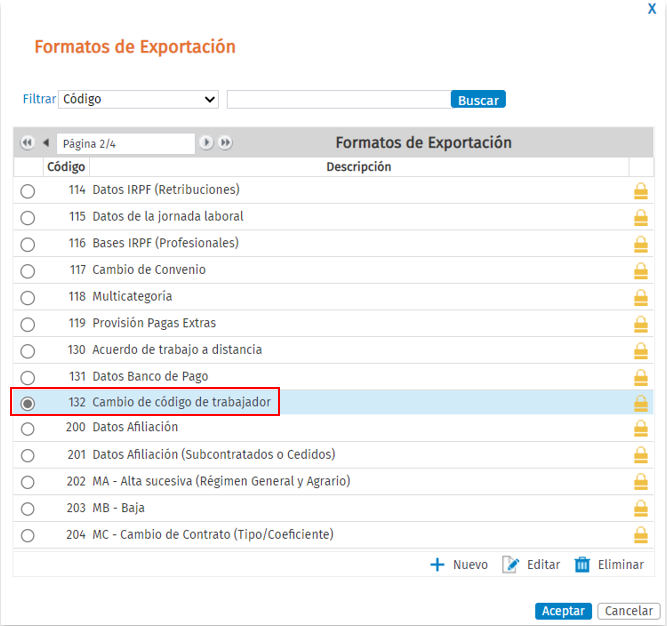The width and height of the screenshot is (667, 626).
Task: Click the pencil edit icon
Action: [510, 565]
